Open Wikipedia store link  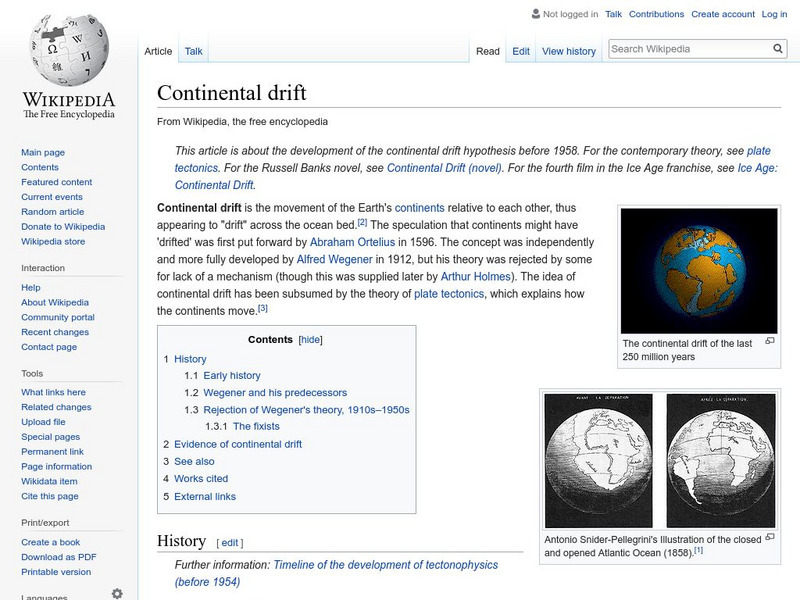pyautogui.click(x=53, y=241)
